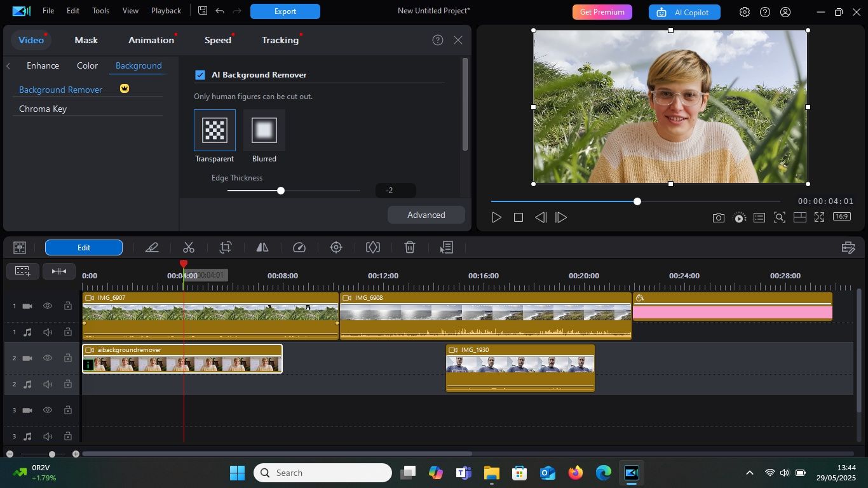Open AI Copilot
Viewport: 868px width, 488px height.
click(684, 12)
